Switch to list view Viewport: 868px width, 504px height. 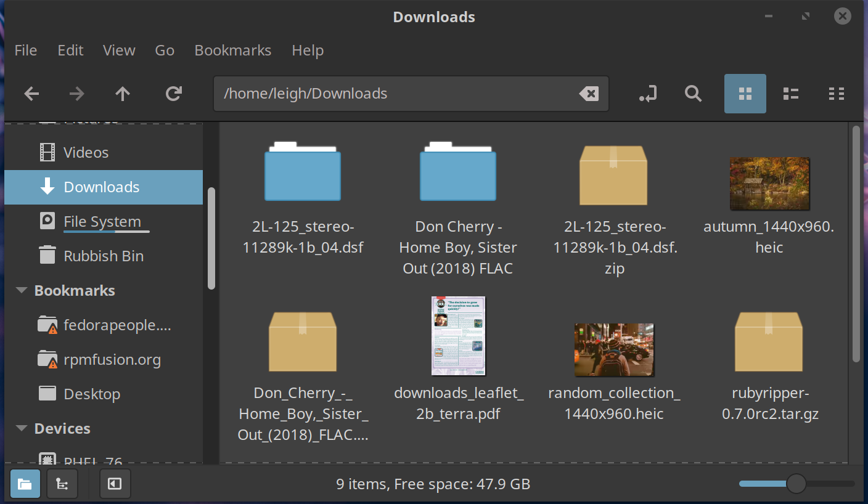(x=791, y=94)
